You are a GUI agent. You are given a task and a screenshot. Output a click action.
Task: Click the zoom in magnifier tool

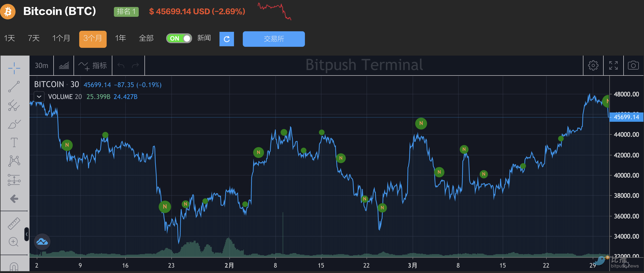[13, 242]
